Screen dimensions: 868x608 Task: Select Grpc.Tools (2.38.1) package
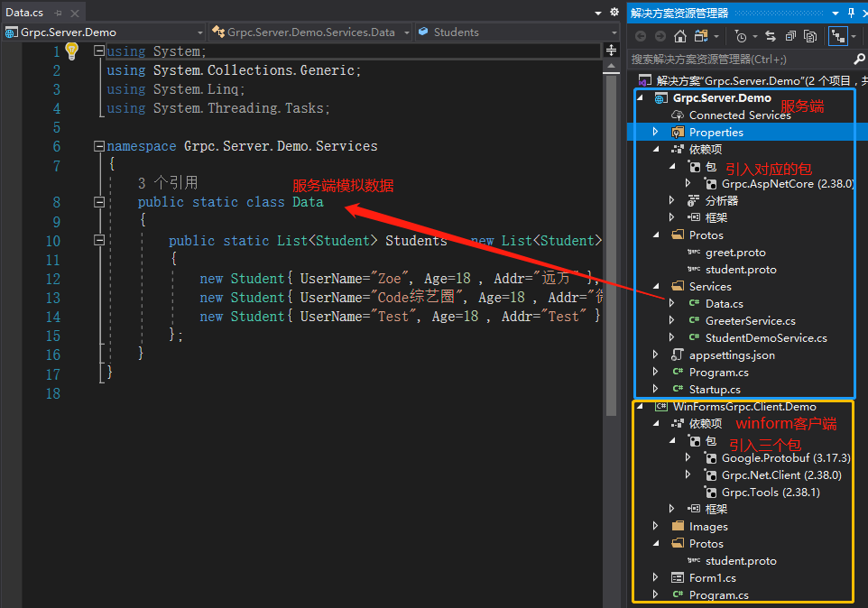771,492
